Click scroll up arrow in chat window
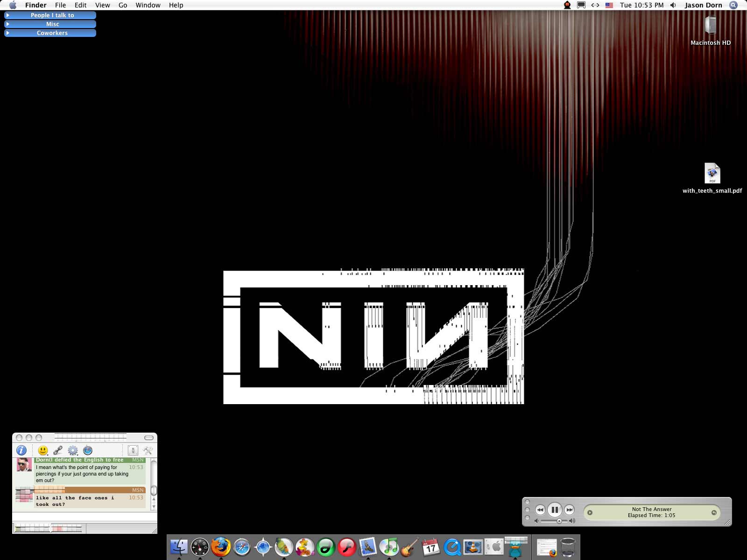Viewport: 747px width, 560px height. coord(154,500)
